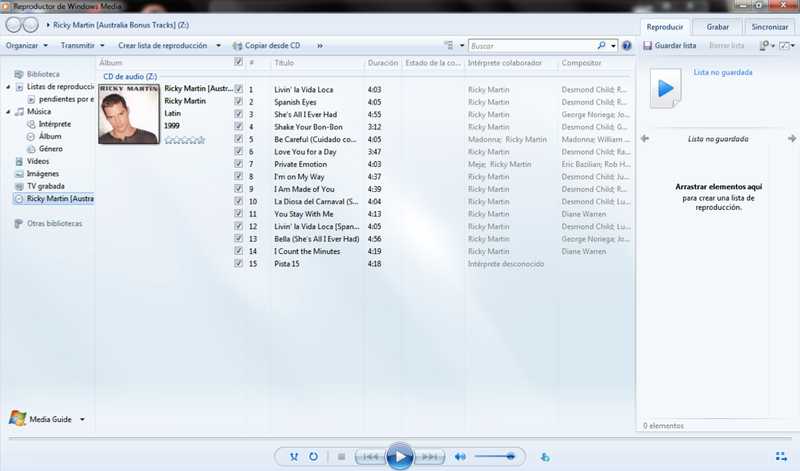The image size is (800, 471).
Task: Select Intérprete under Música
Action: click(x=55, y=124)
